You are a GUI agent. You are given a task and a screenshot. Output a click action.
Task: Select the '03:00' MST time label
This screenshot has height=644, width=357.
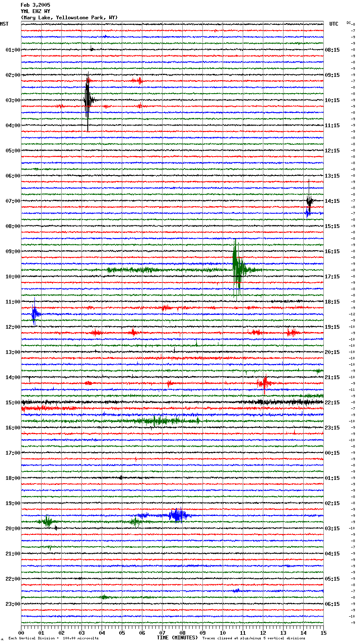point(13,100)
